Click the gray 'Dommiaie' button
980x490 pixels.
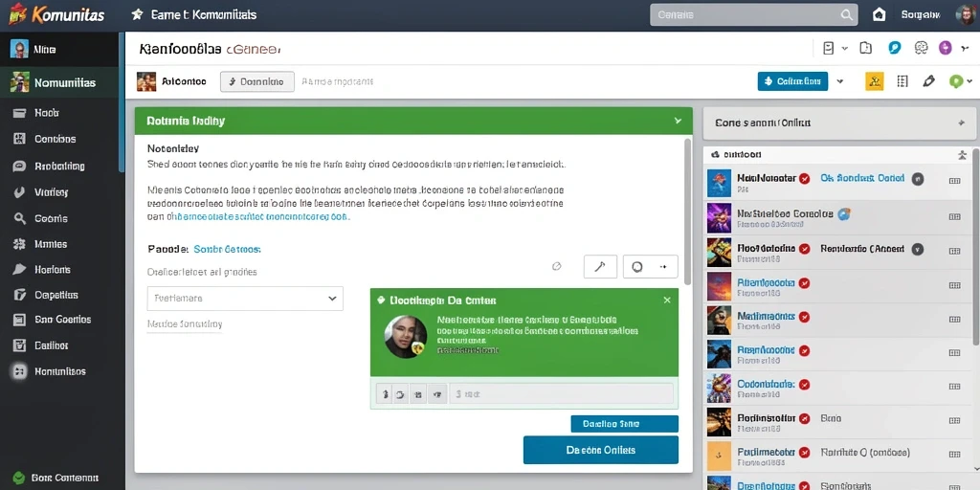coord(256,81)
